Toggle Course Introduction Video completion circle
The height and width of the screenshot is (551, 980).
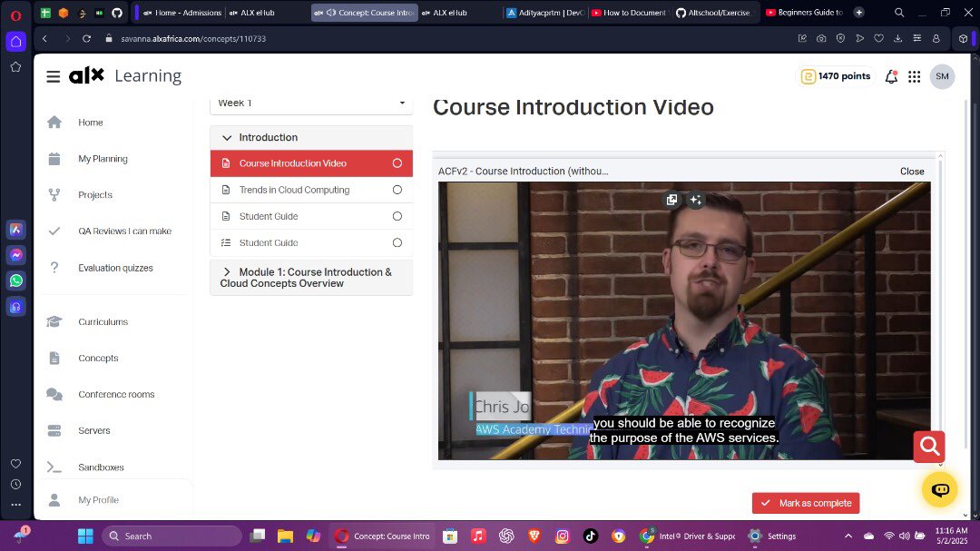pyautogui.click(x=397, y=163)
